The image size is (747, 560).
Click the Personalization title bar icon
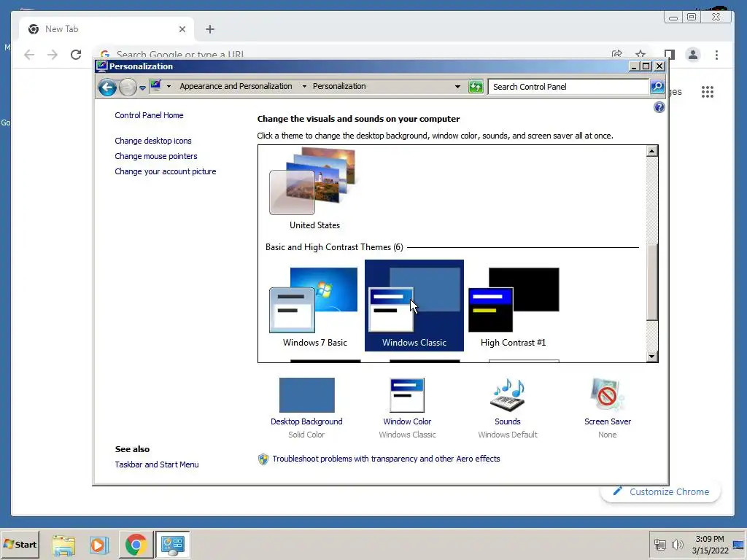(x=101, y=66)
